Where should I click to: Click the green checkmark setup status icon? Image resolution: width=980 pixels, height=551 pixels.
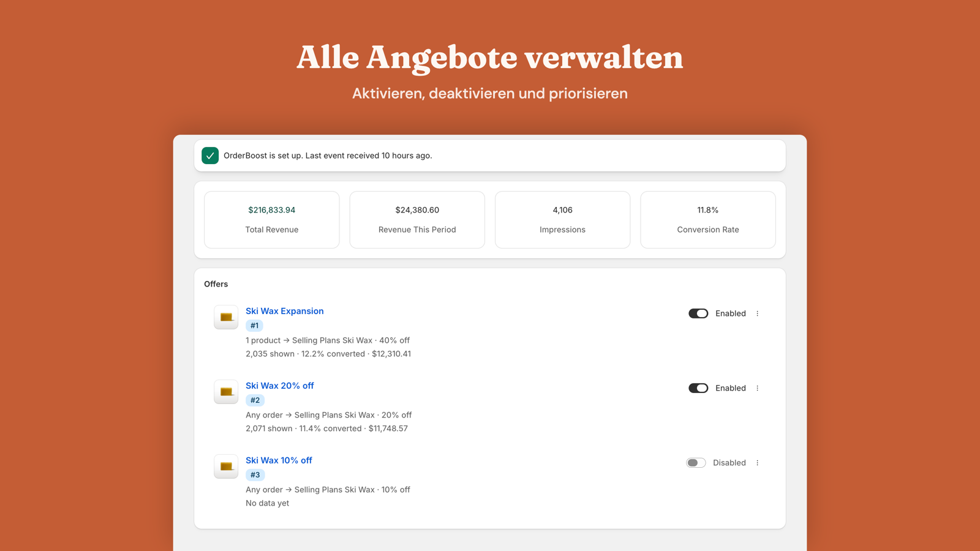(210, 156)
